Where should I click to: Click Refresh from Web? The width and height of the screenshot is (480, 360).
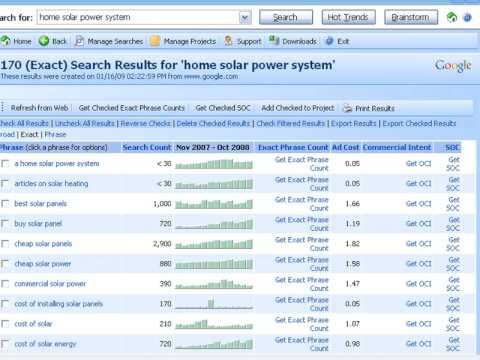pyautogui.click(x=39, y=108)
